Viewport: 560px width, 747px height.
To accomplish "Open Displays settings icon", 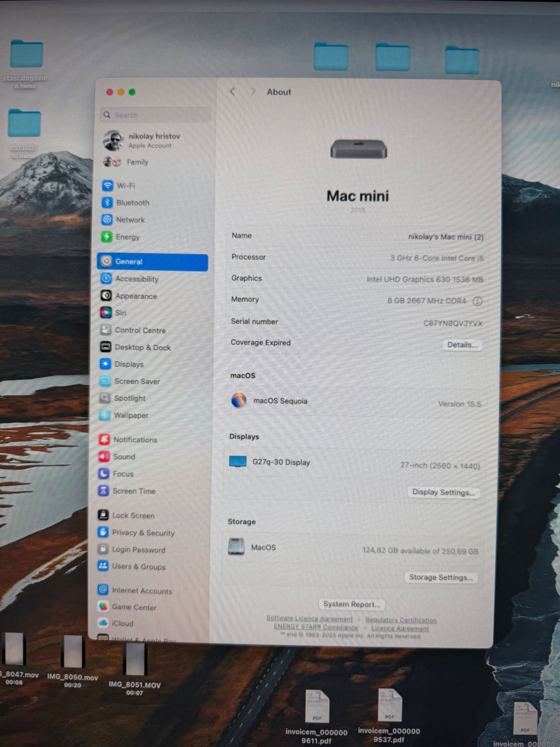I will (x=105, y=364).
